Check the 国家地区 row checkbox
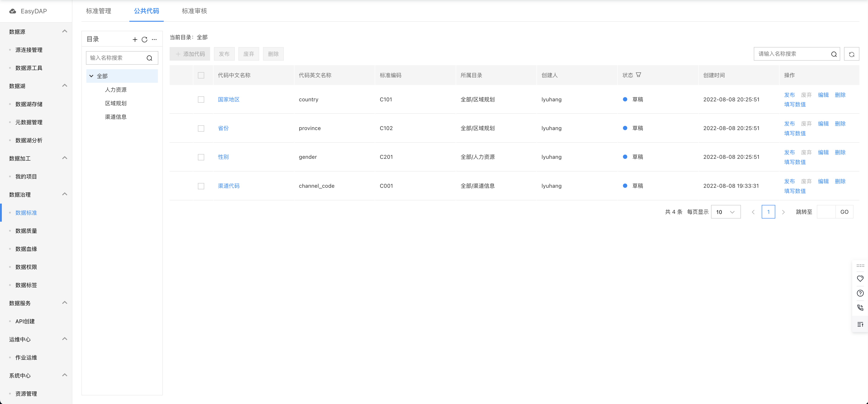The height and width of the screenshot is (404, 868). click(x=201, y=100)
